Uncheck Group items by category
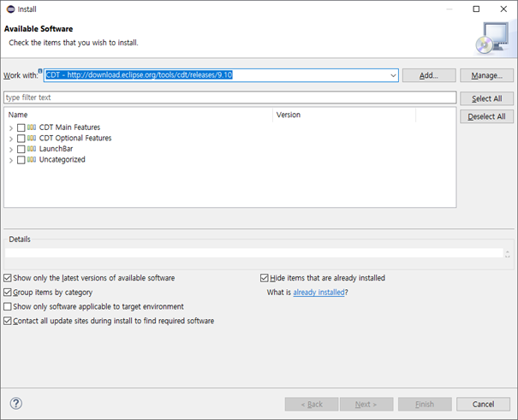 point(8,293)
